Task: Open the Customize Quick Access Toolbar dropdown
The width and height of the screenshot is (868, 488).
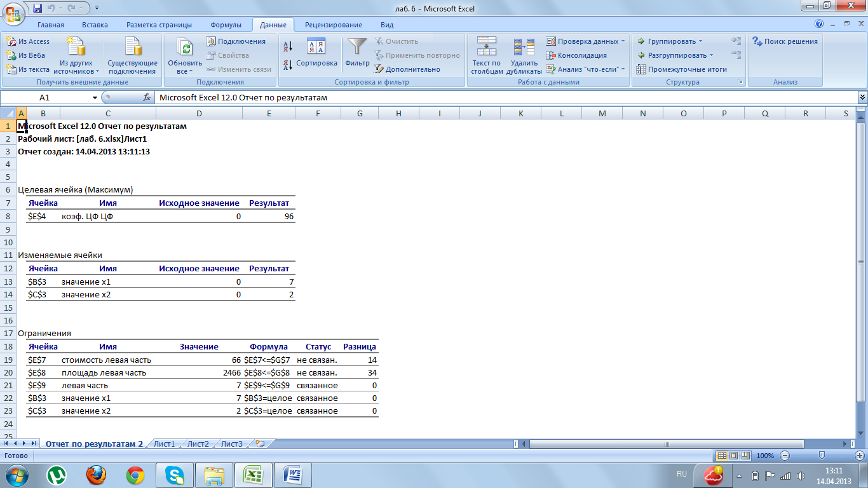Action: click(x=97, y=8)
